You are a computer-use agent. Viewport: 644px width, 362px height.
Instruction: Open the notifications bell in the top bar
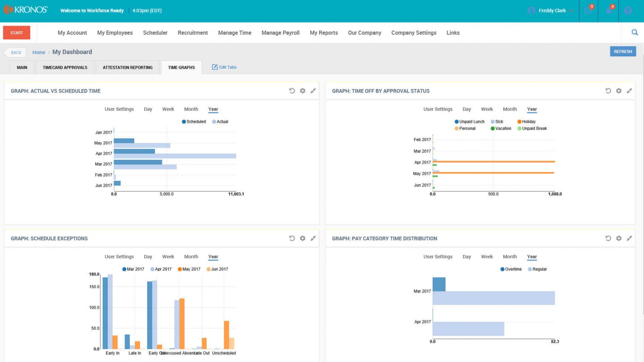[608, 10]
